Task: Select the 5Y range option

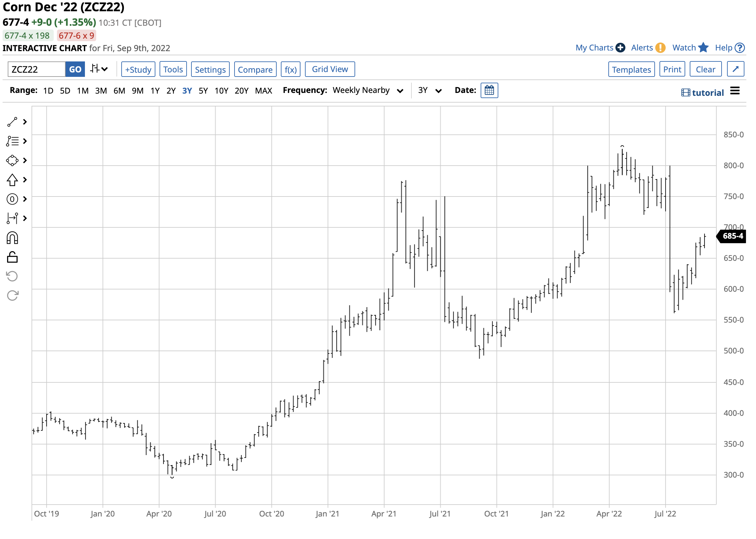Action: (203, 91)
